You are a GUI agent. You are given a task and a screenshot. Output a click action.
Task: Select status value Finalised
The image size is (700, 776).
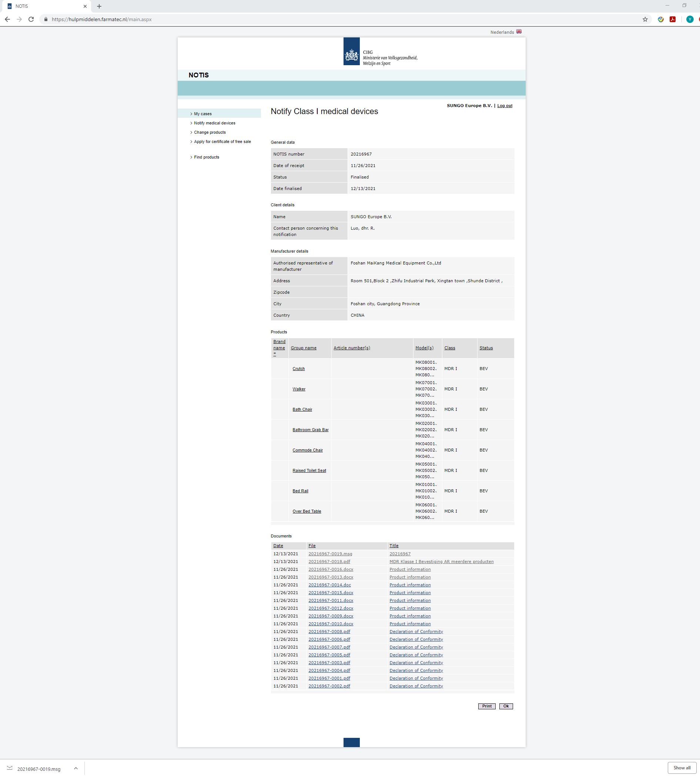[359, 177]
